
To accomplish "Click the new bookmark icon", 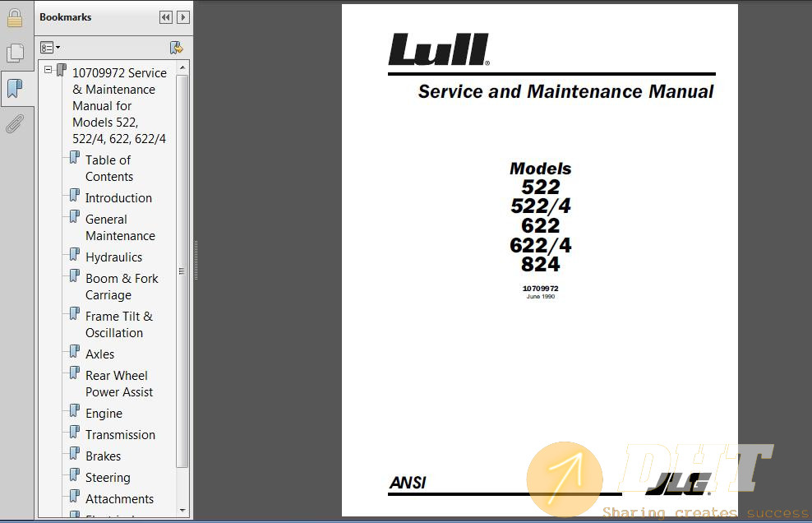I will click(176, 48).
